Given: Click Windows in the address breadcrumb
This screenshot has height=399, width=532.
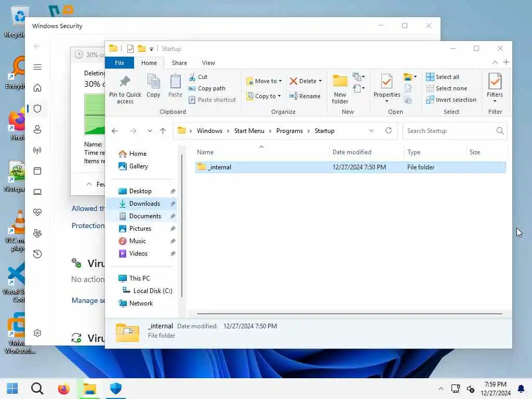Looking at the screenshot, I should (x=209, y=131).
